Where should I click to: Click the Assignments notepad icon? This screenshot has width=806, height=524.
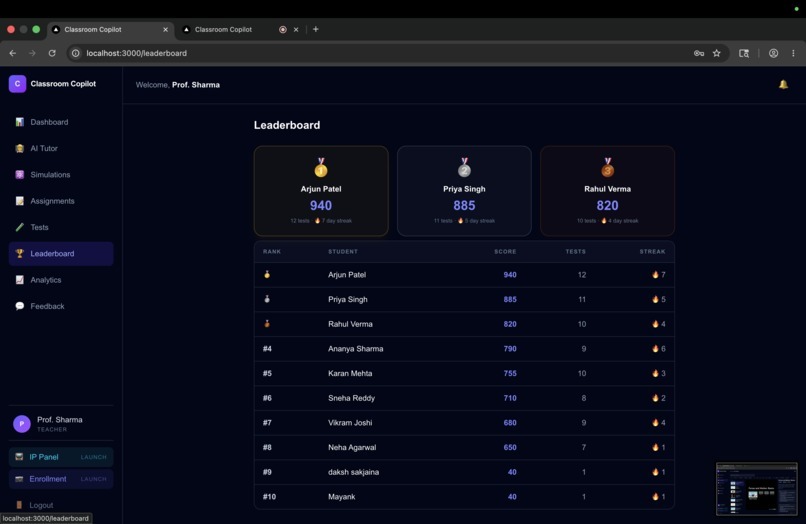tap(20, 201)
